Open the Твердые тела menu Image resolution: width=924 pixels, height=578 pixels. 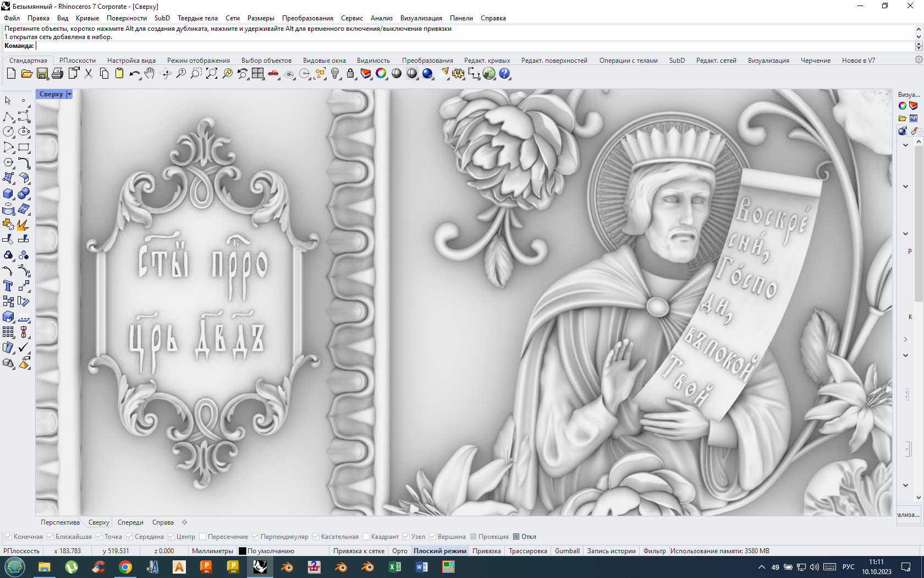point(197,18)
